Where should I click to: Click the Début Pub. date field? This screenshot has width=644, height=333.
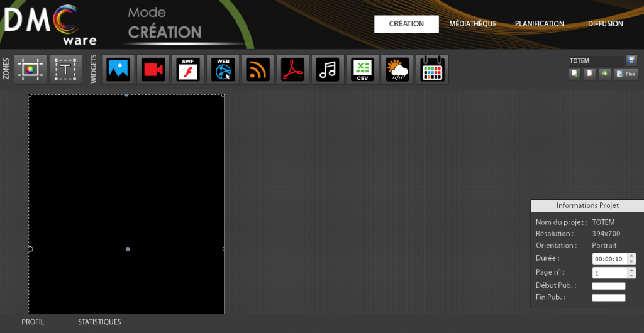click(609, 286)
